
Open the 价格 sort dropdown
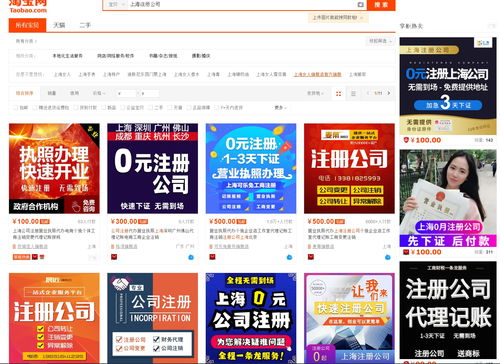tap(99, 93)
